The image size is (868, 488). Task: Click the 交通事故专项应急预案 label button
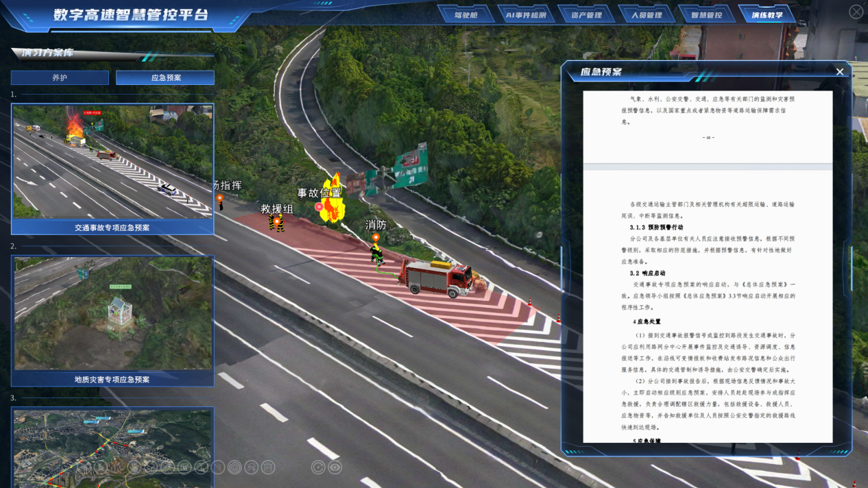[x=112, y=228]
